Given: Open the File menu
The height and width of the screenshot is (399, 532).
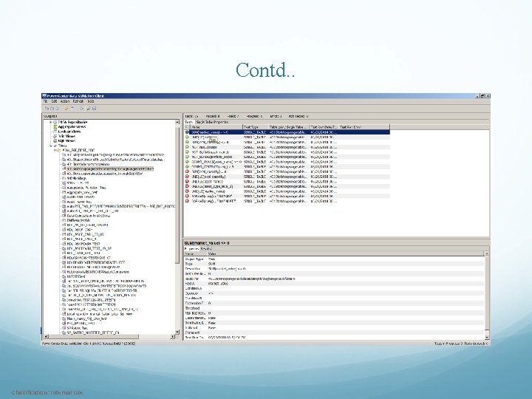Looking at the screenshot, I should [x=45, y=101].
